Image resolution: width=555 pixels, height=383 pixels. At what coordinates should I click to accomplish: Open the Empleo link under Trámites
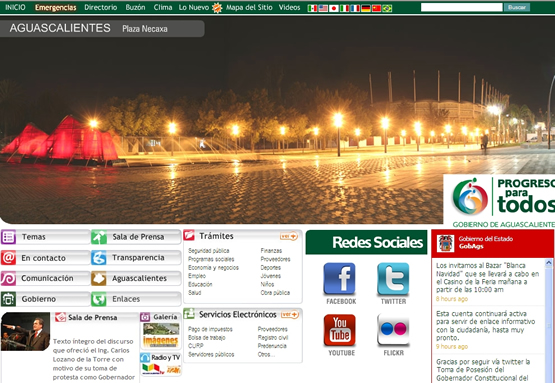tap(197, 276)
